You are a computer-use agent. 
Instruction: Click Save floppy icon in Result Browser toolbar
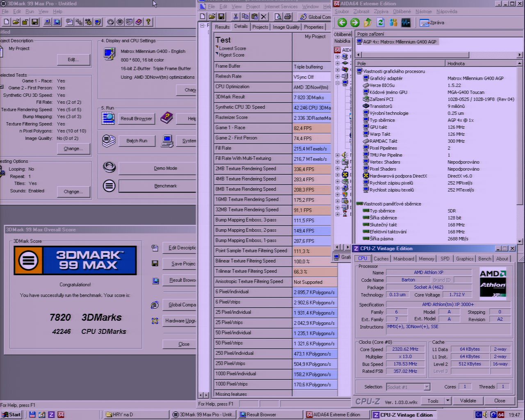click(x=221, y=16)
